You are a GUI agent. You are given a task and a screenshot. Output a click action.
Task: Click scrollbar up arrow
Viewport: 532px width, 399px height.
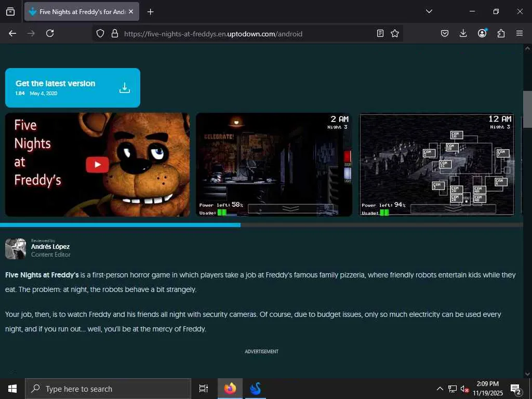(527, 48)
